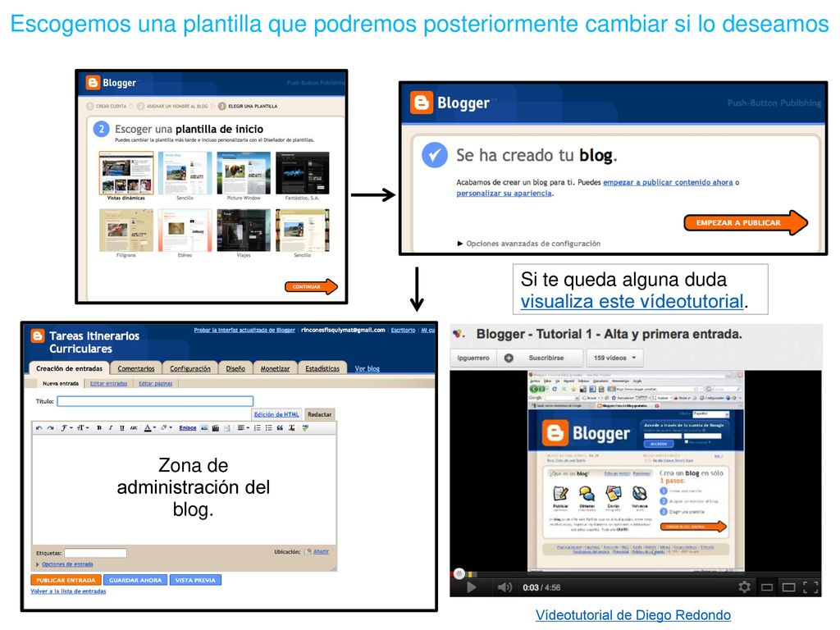Click the PUBLICAR ENTRADA button

[x=66, y=580]
